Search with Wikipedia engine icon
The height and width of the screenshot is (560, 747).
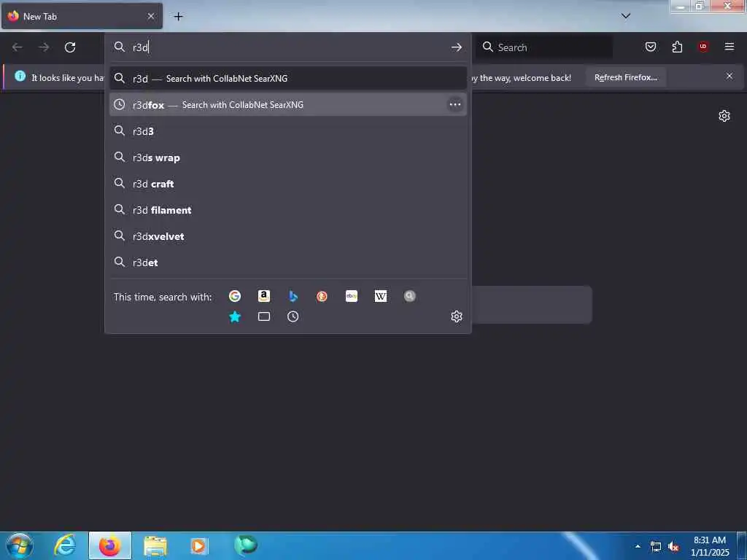tap(381, 296)
